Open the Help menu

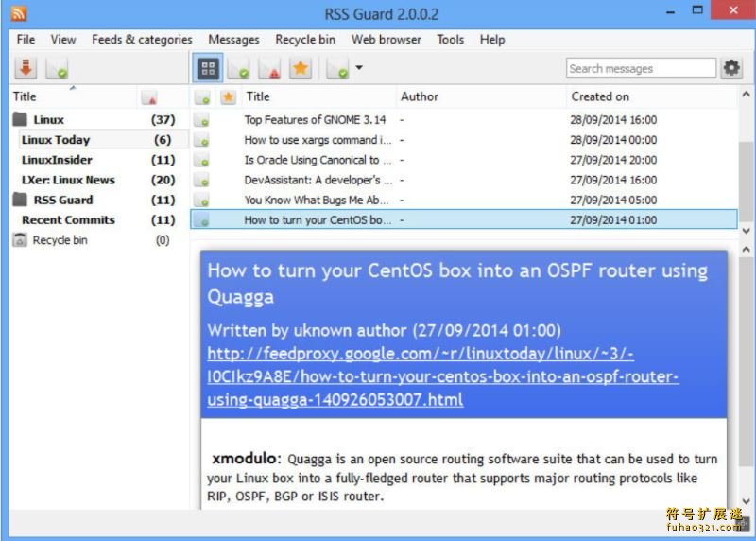[491, 39]
